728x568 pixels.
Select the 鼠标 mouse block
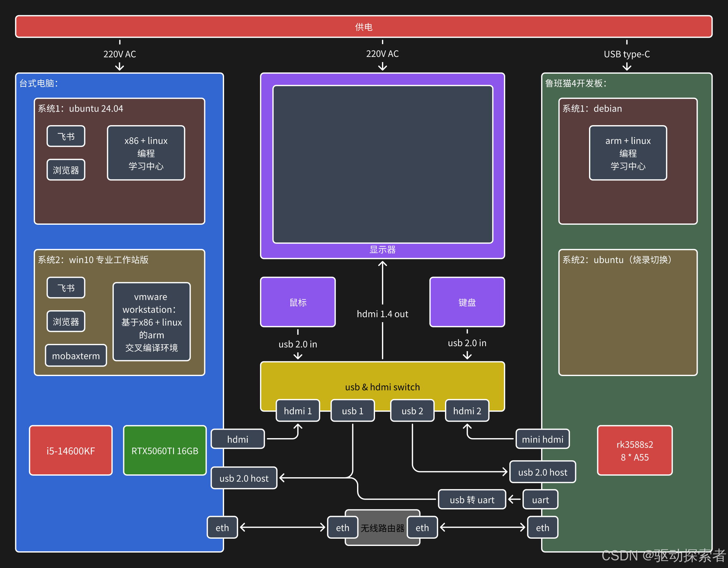[x=298, y=302]
